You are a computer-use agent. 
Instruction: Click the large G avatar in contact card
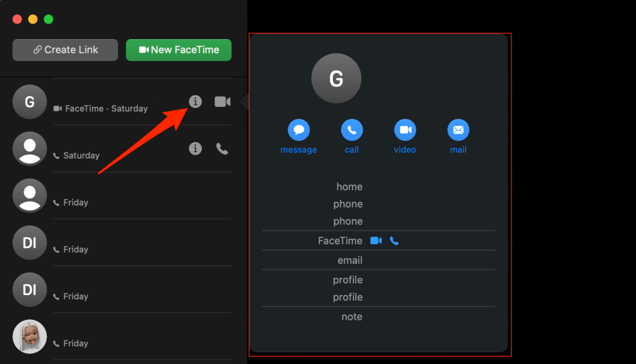(x=336, y=78)
